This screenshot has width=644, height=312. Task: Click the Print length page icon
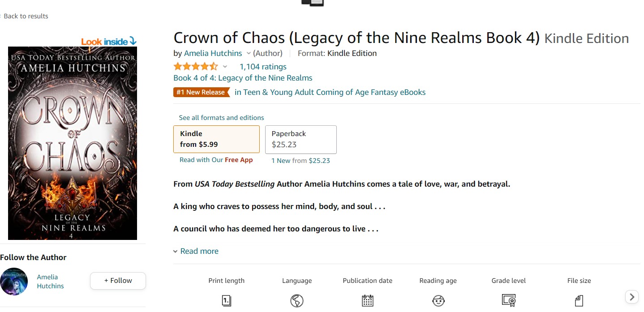(227, 301)
